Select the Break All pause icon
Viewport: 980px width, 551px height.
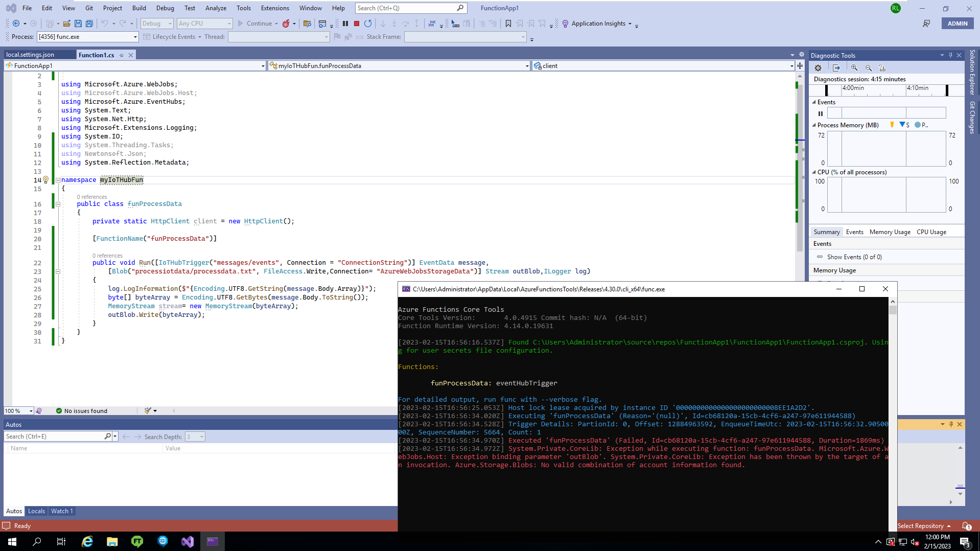[346, 23]
